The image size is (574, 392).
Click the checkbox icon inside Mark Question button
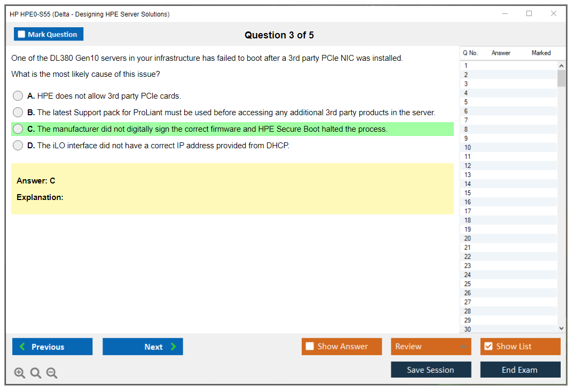[x=21, y=34]
